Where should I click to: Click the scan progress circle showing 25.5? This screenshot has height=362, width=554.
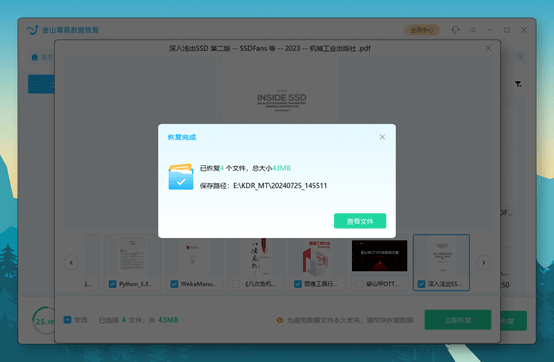click(44, 321)
